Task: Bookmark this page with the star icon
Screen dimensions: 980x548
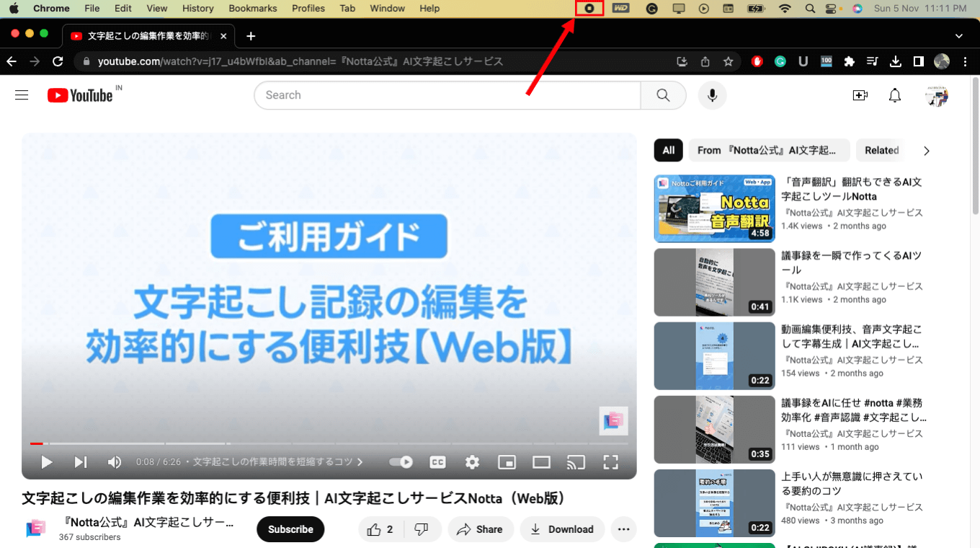Action: [729, 61]
